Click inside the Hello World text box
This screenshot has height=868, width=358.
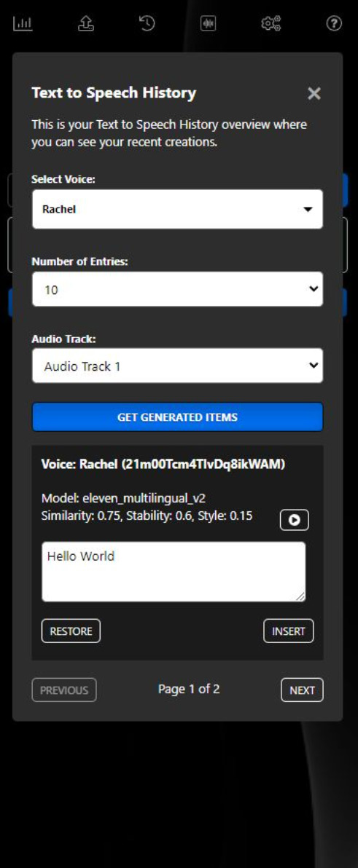[174, 572]
